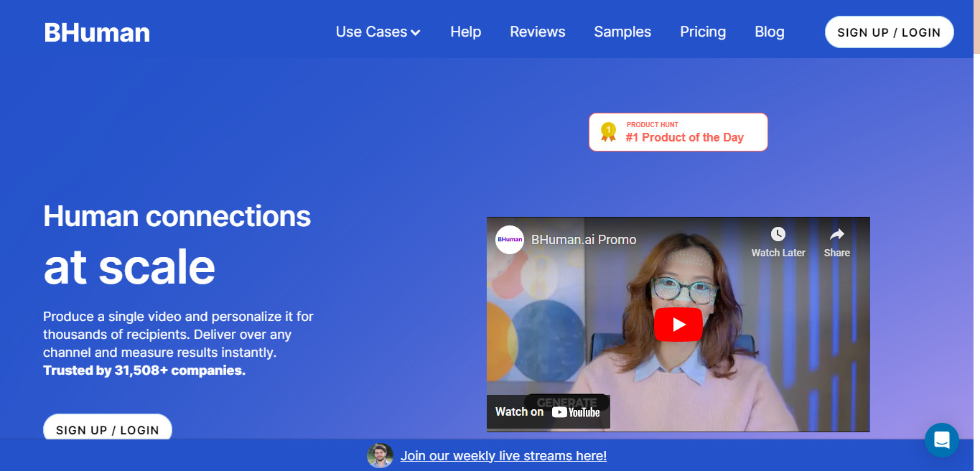Visit the Blog from the header
The width and height of the screenshot is (980, 471).
click(770, 32)
